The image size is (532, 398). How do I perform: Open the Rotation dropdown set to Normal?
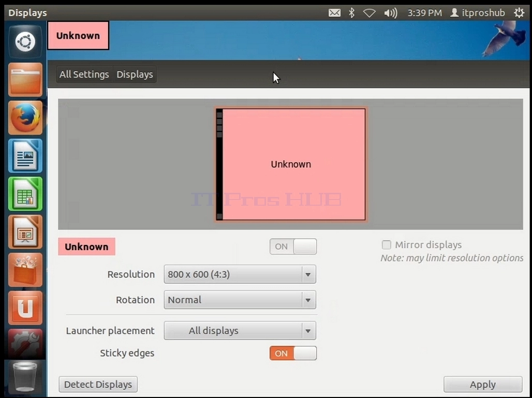tap(240, 300)
